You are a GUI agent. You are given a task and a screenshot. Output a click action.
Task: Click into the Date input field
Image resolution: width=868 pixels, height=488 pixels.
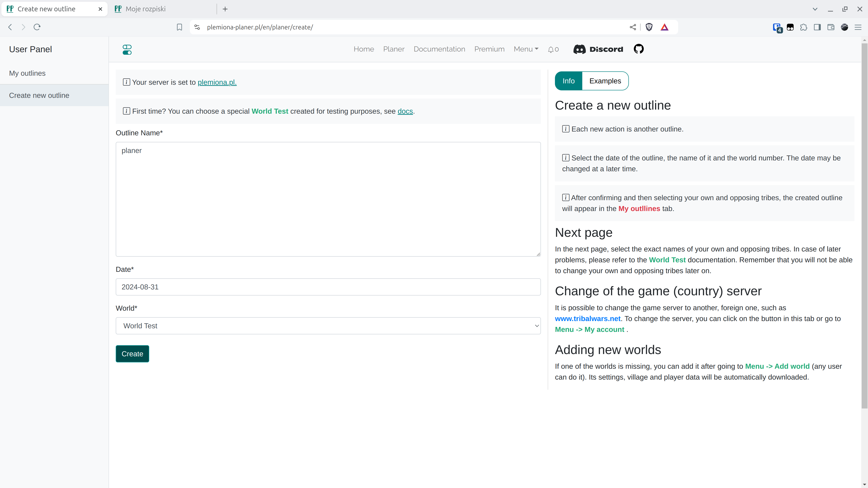point(328,287)
